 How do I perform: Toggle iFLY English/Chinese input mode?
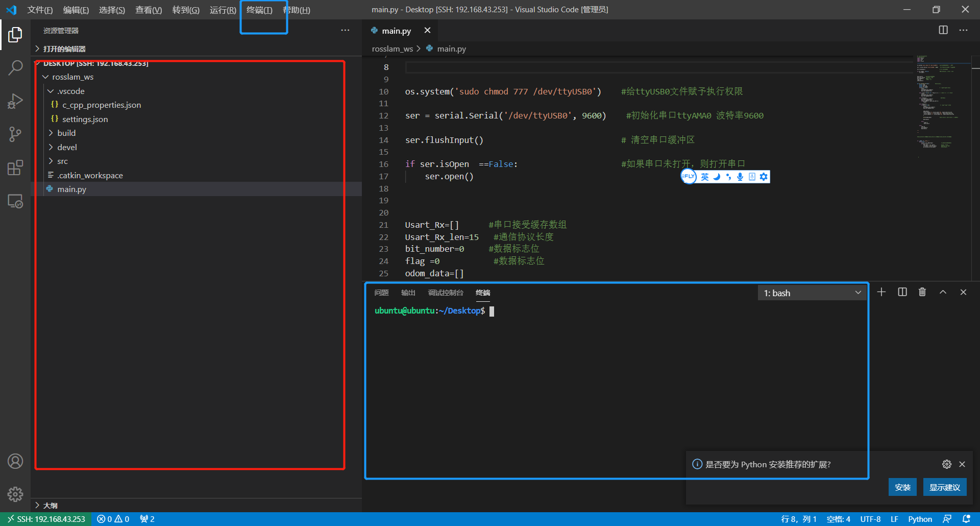(x=705, y=177)
